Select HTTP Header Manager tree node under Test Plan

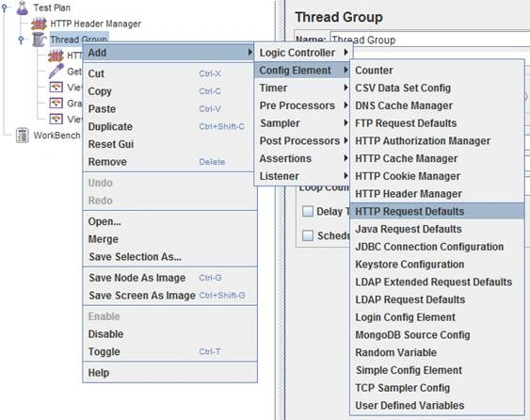click(x=96, y=24)
